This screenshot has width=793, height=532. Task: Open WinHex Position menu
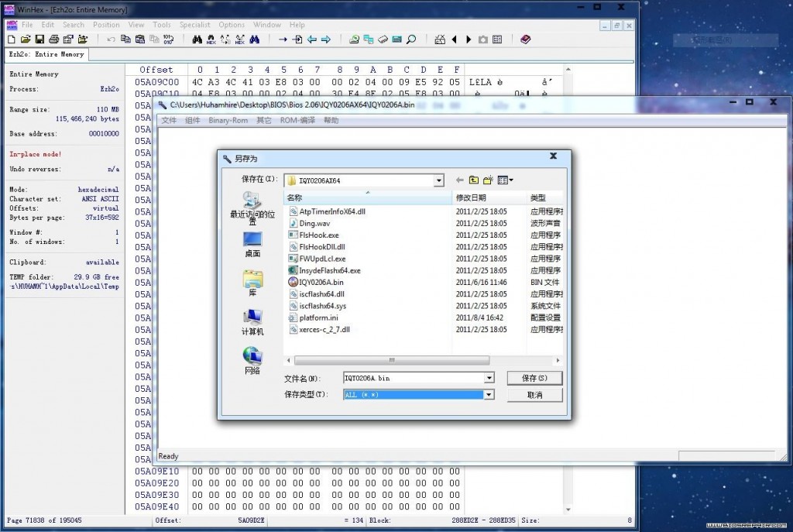(106, 24)
